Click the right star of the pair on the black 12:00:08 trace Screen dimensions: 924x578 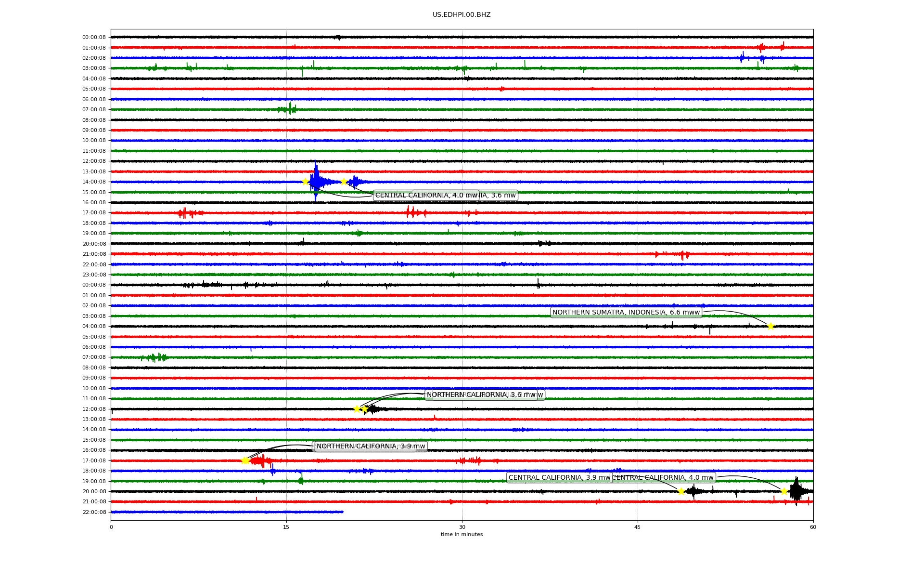[x=364, y=409]
